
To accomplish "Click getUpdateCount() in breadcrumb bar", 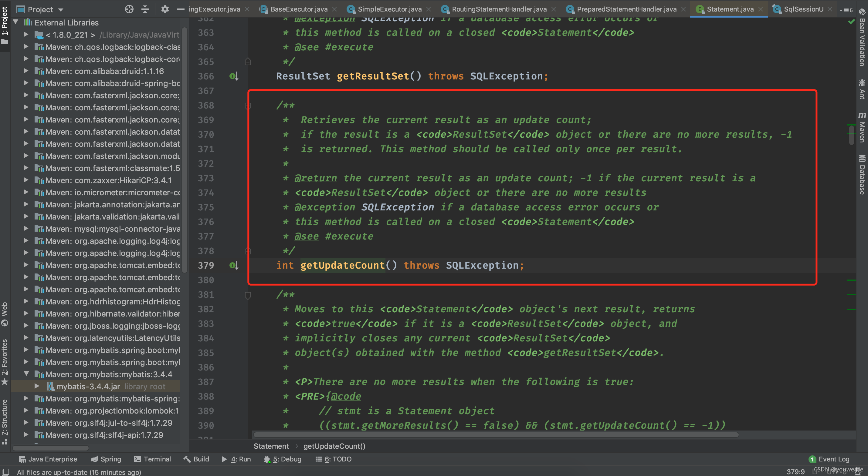I will 334,446.
